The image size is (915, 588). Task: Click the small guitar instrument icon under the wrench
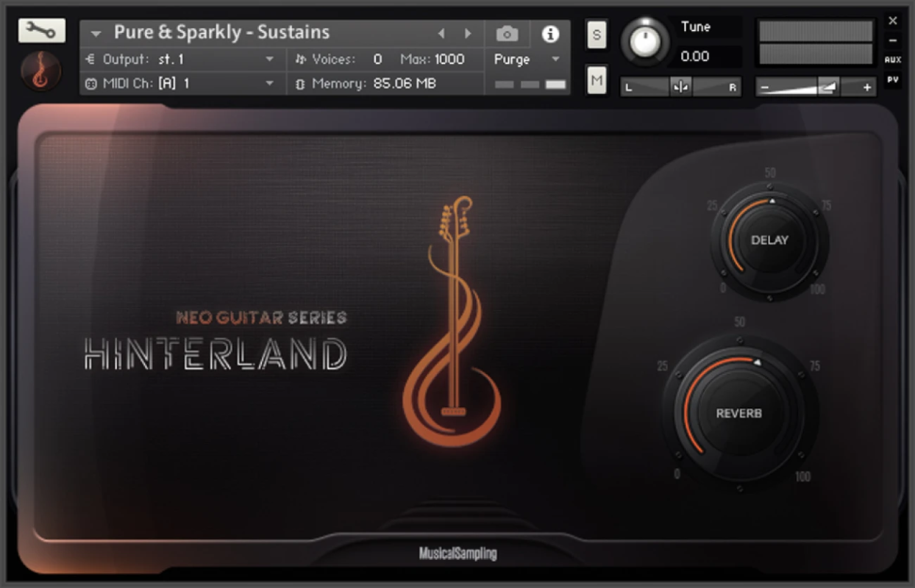(x=41, y=72)
